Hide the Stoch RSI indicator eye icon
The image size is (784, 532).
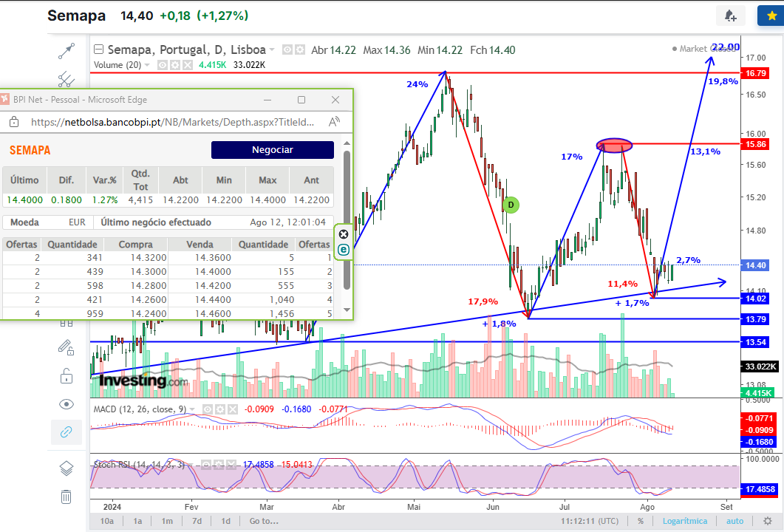click(206, 465)
